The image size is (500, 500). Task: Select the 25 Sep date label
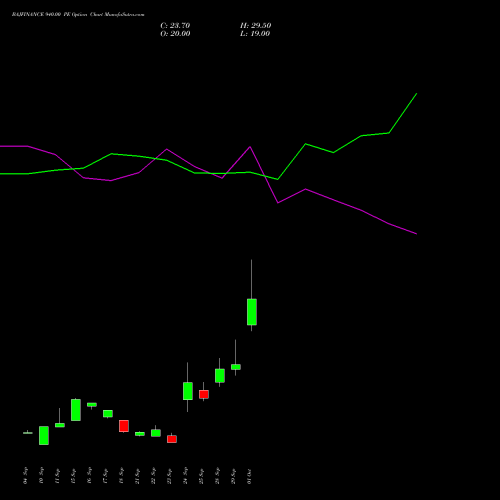click(x=201, y=476)
